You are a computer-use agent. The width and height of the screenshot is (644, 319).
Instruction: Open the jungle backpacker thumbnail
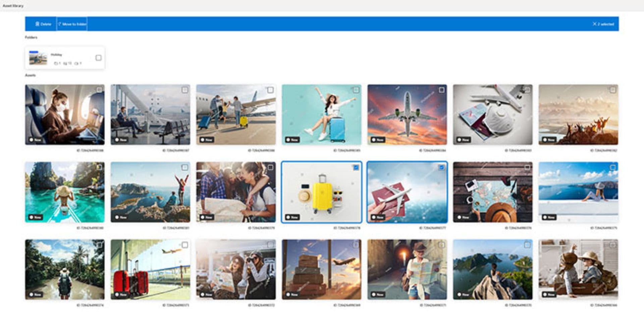(64, 269)
